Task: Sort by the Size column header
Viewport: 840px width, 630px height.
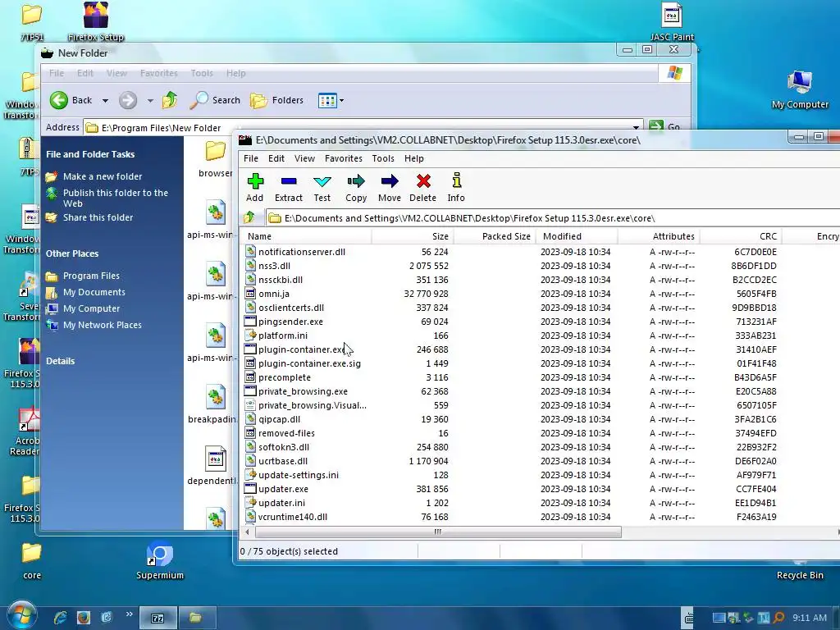Action: [412, 236]
